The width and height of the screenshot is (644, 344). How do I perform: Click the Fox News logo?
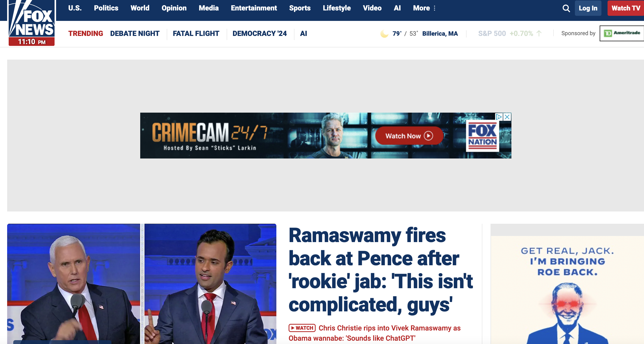tap(32, 23)
